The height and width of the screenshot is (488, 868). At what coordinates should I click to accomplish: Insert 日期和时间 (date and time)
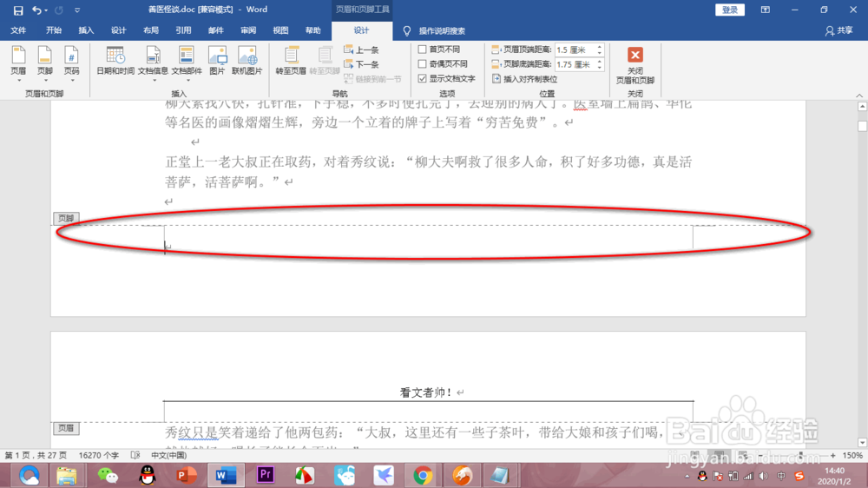point(115,61)
